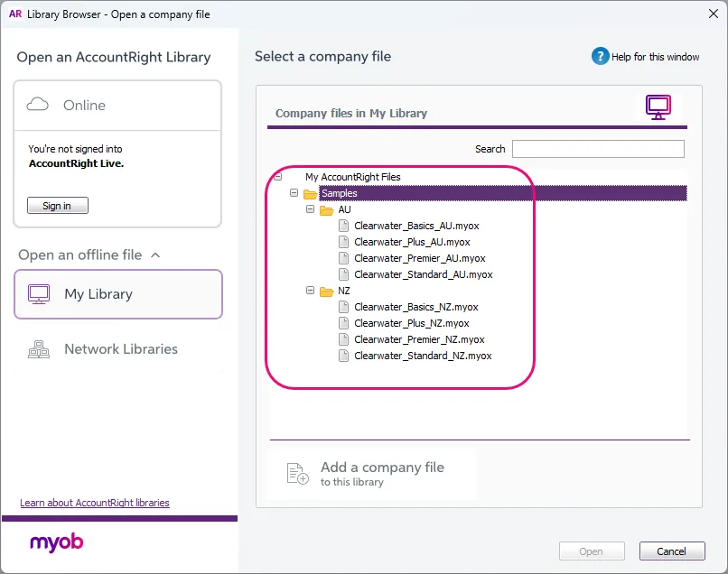
Task: Click the Samples folder icon
Action: tap(310, 193)
